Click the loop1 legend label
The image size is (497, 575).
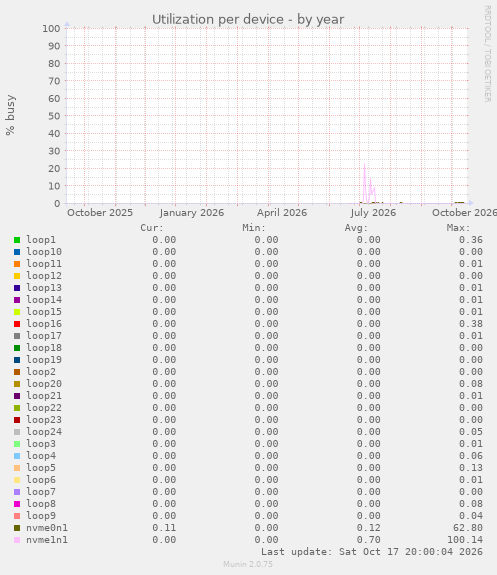[41, 240]
